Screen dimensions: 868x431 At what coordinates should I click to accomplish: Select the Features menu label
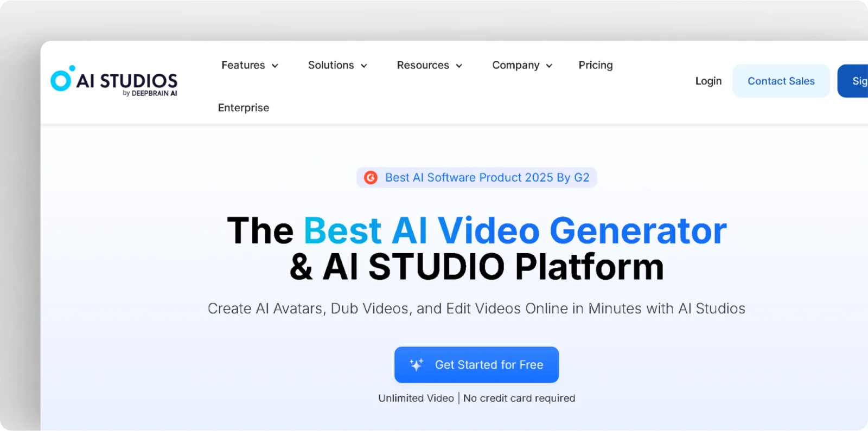coord(243,65)
